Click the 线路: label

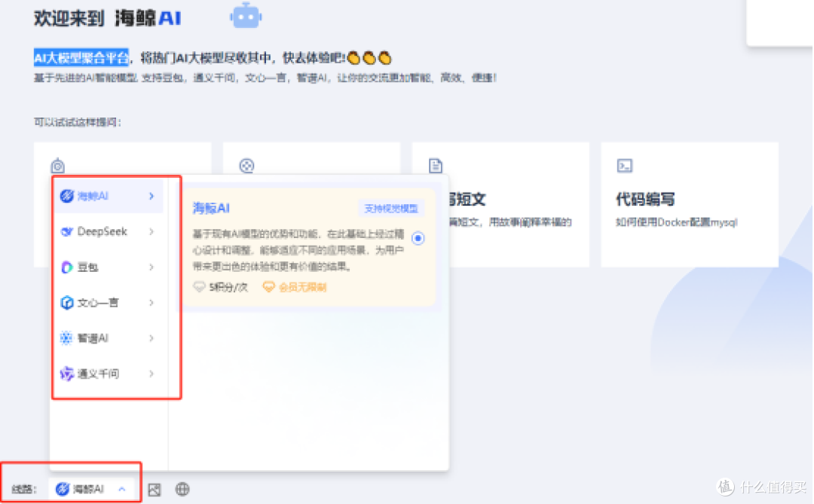pos(24,489)
